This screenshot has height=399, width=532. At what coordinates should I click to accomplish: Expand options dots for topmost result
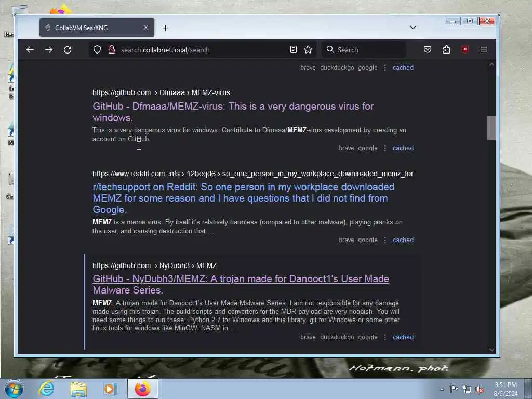point(385,67)
